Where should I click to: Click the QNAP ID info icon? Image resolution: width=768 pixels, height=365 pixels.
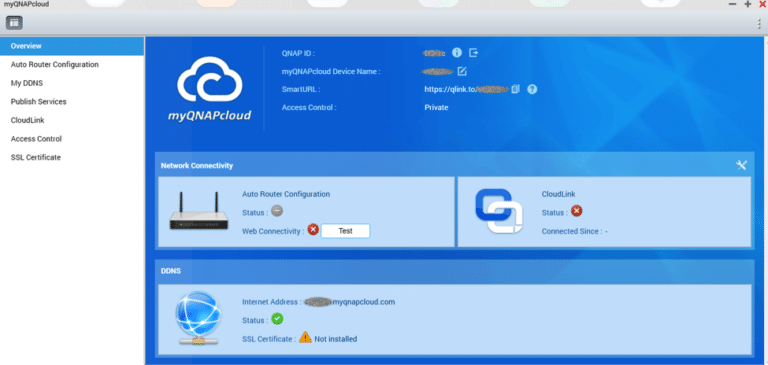[457, 52]
